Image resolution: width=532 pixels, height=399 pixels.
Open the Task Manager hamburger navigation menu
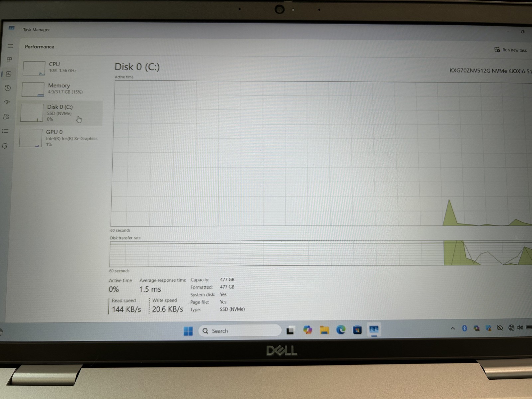(x=10, y=46)
